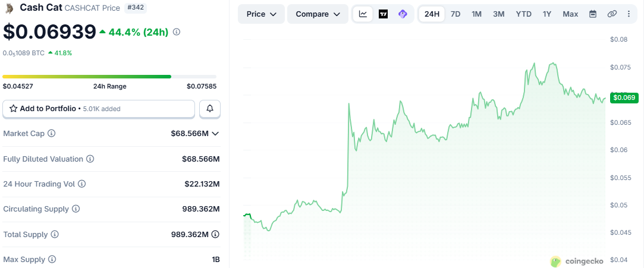Select the Max time range tab

point(570,14)
